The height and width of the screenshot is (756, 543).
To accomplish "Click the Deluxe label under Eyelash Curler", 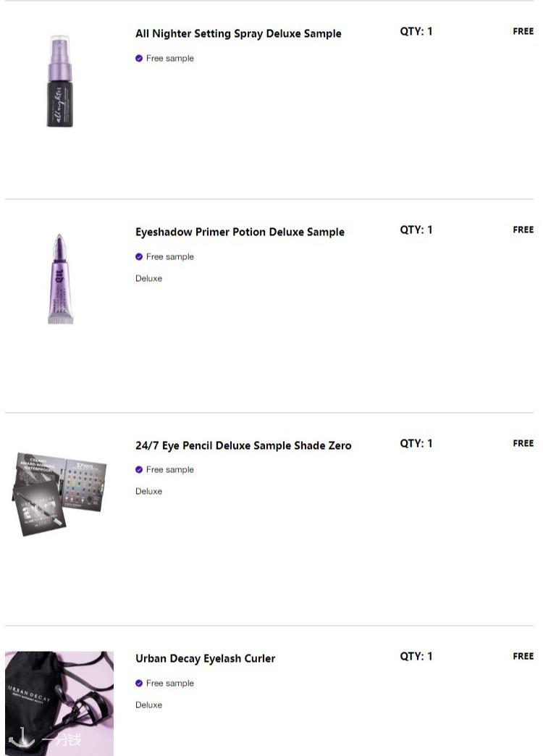I will [148, 705].
